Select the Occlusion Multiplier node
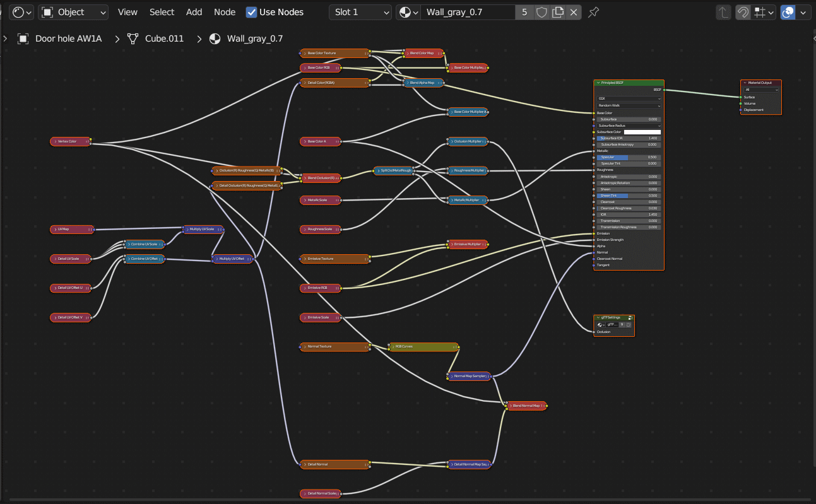The height and width of the screenshot is (504, 816). click(468, 141)
